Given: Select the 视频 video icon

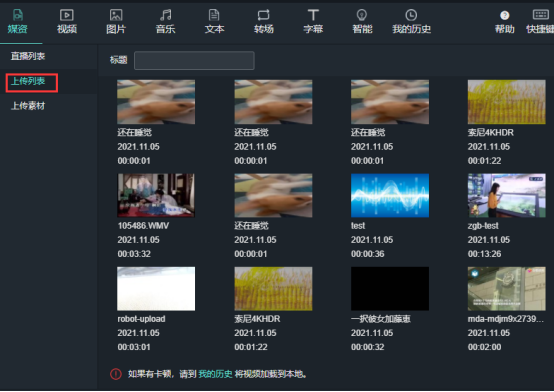Looking at the screenshot, I should click(x=66, y=15).
